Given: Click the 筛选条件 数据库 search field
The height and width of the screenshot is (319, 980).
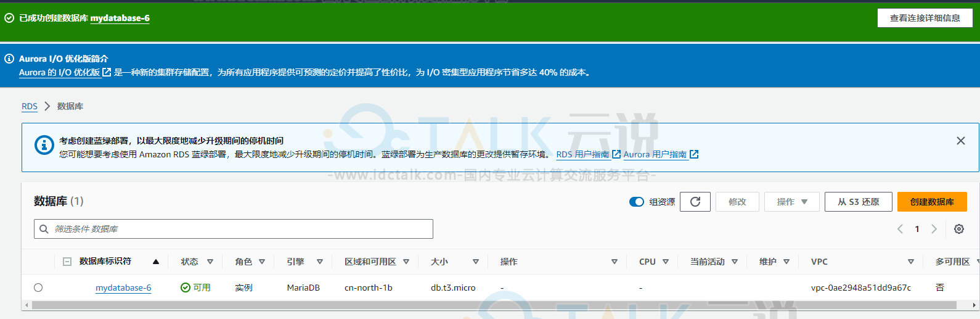Looking at the screenshot, I should tap(234, 229).
